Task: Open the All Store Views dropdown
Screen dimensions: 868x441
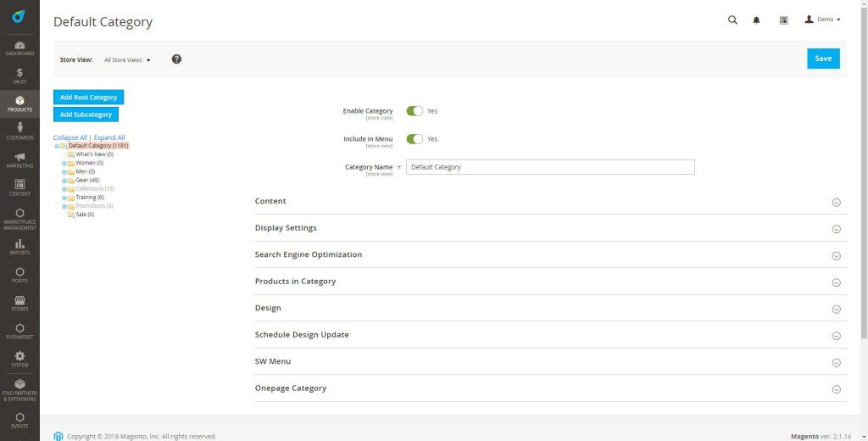Action: click(x=127, y=60)
